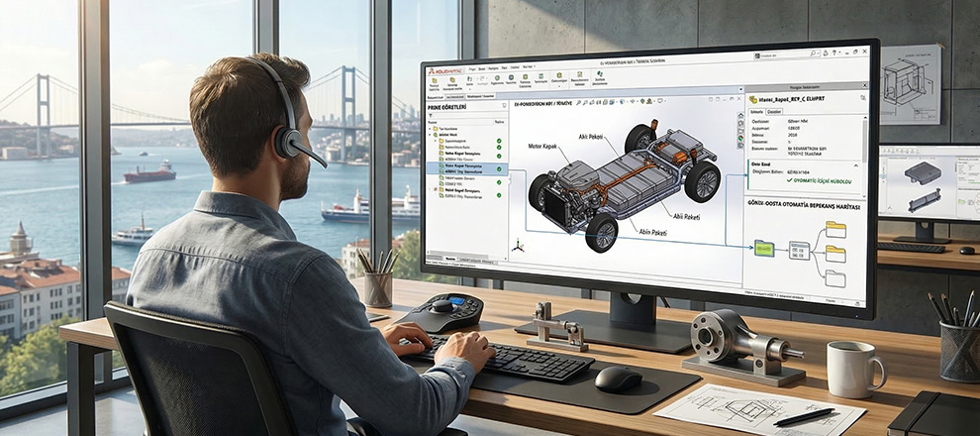Open the second menu bar item

click(482, 68)
